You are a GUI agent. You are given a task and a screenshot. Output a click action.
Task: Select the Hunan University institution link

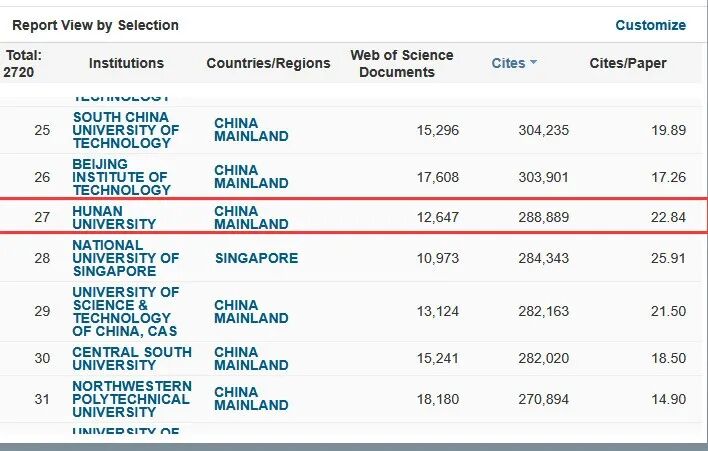coord(111,217)
